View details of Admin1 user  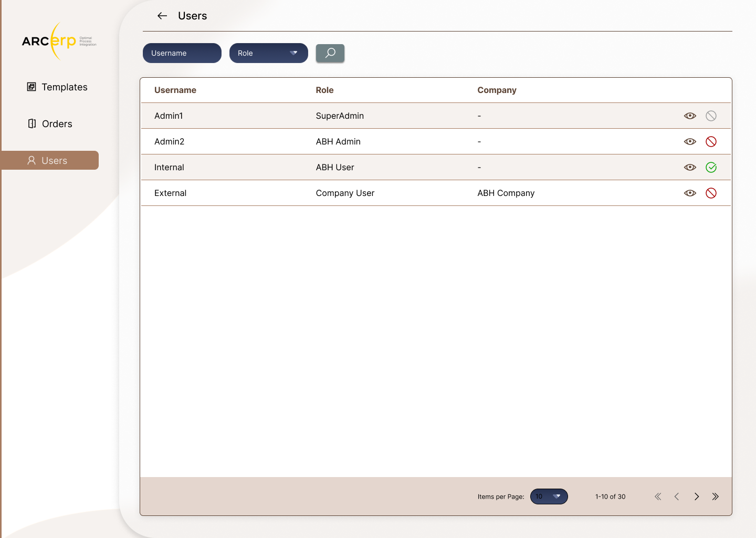(690, 116)
